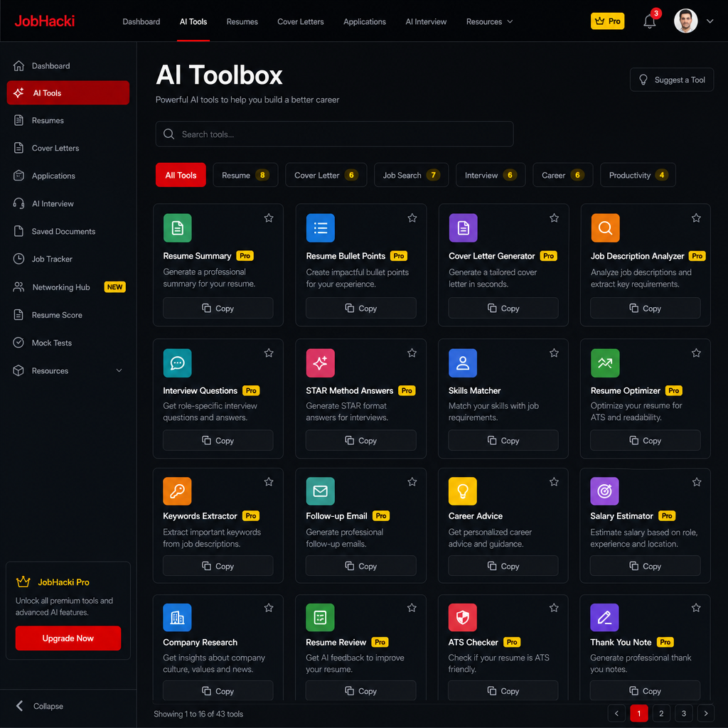This screenshot has width=728, height=728.
Task: Copy the Resume Optimizer tool
Action: pyautogui.click(x=645, y=440)
